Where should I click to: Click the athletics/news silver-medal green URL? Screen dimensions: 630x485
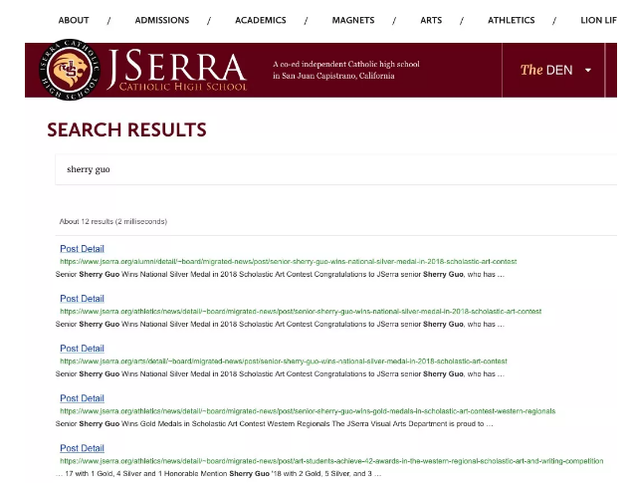coord(301,311)
